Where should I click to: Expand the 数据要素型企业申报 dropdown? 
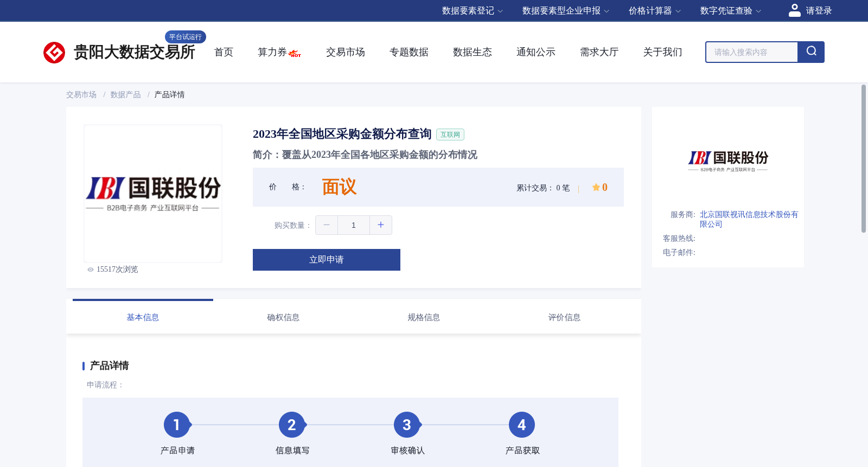click(566, 11)
